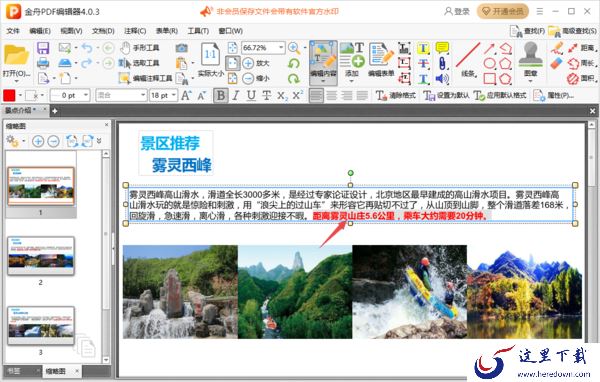600x382 pixels.
Task: Toggle Italic formatting
Action: click(236, 95)
